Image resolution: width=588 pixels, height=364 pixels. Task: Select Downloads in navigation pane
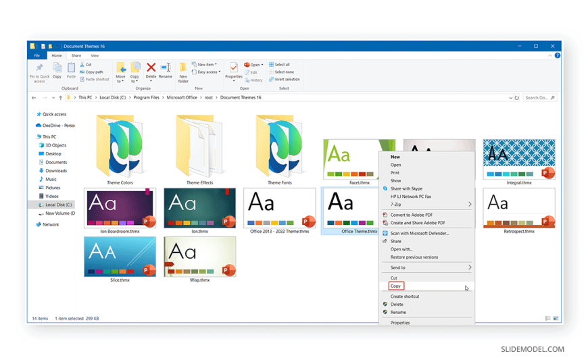pyautogui.click(x=53, y=171)
